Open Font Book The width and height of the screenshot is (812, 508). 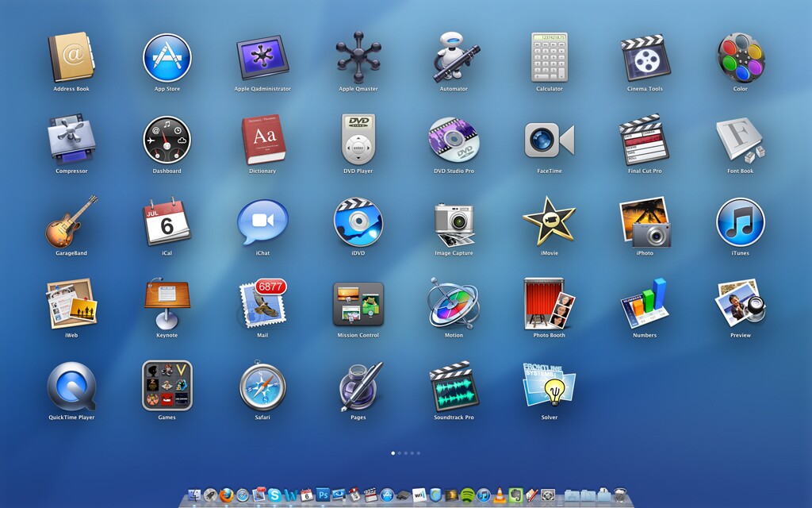(x=741, y=140)
